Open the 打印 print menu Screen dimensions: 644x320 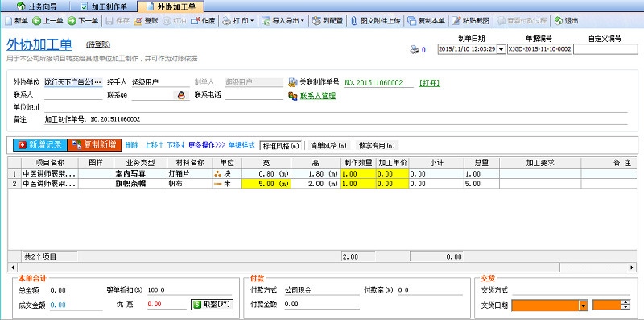pos(238,21)
